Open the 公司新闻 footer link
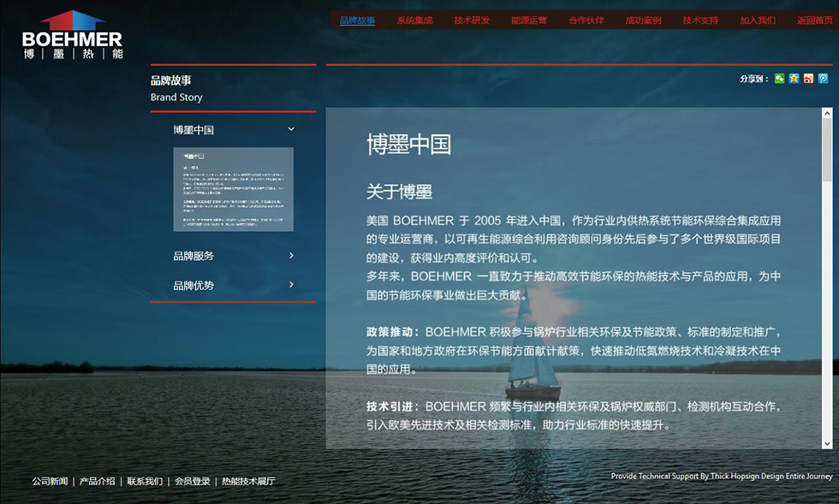This screenshot has width=839, height=504. (50, 481)
